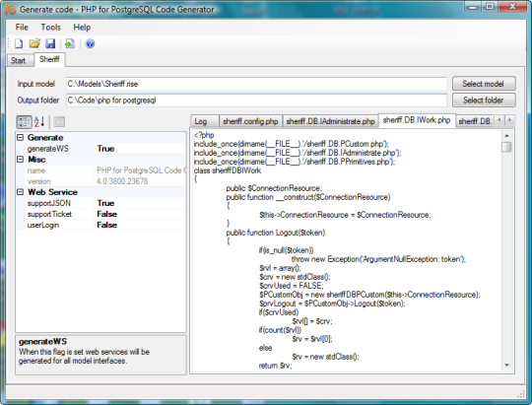Click the New file toolbar icon
The height and width of the screenshot is (405, 532).
click(19, 43)
